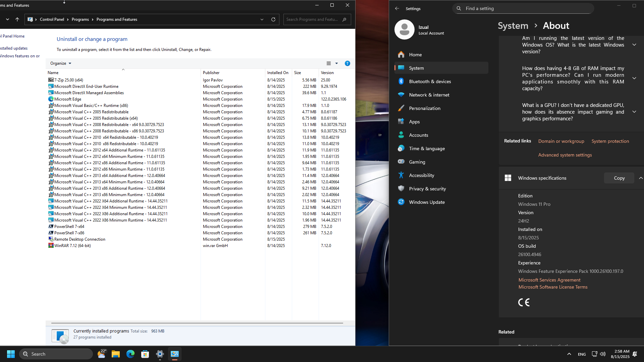
Task: Click System in Settings breadcrumb
Action: [513, 26]
